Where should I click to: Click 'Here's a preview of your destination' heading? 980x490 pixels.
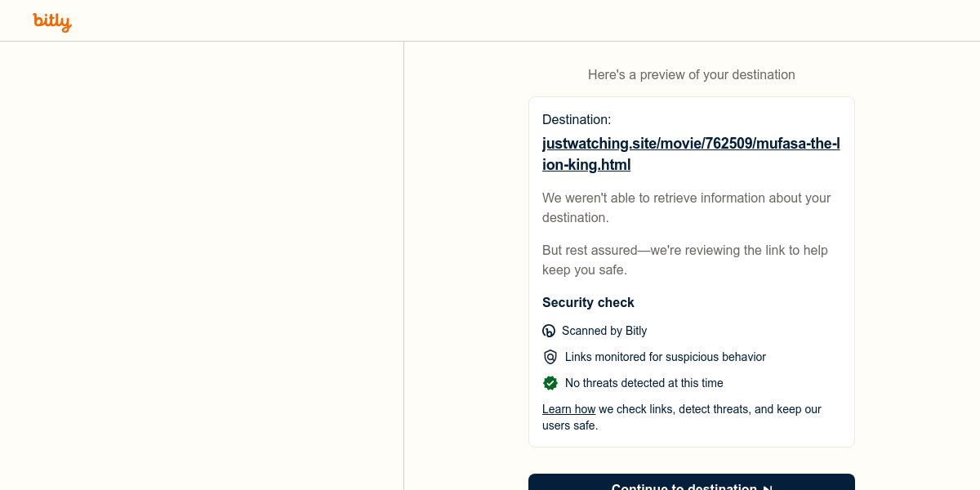(692, 74)
